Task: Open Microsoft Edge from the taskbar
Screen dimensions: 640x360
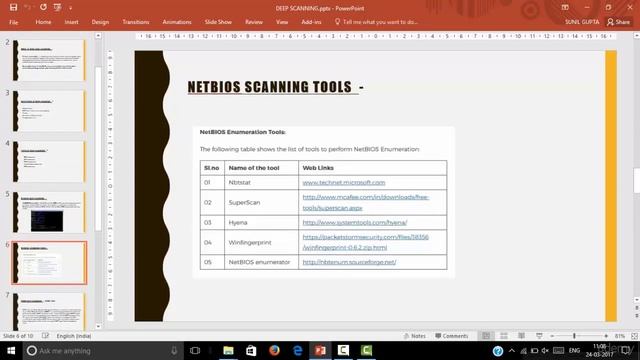Action: click(x=298, y=351)
